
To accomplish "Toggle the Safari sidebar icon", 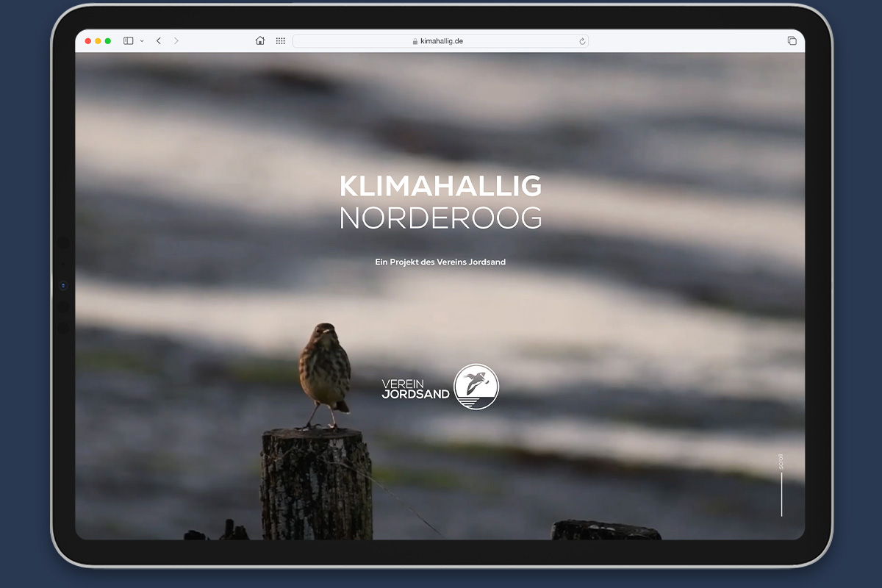I will click(x=128, y=41).
